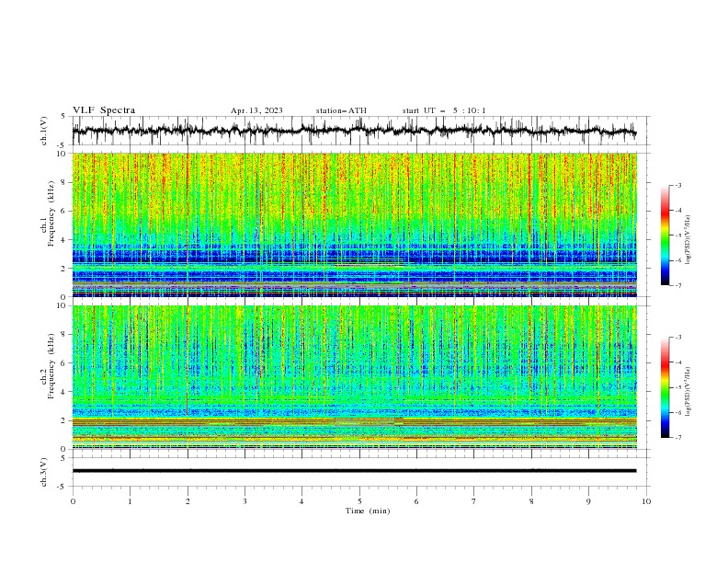
Task: Click the time axis tick label "0"
Action: pos(73,501)
